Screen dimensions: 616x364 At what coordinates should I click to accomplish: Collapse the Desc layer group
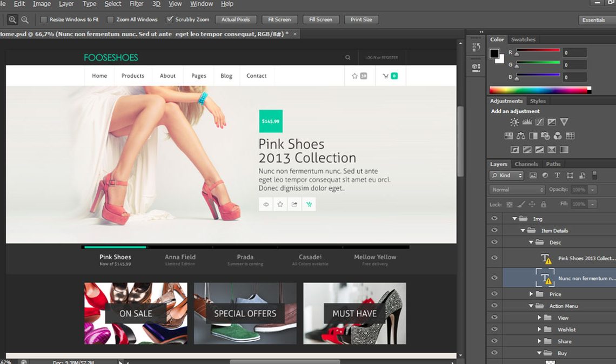(x=531, y=241)
